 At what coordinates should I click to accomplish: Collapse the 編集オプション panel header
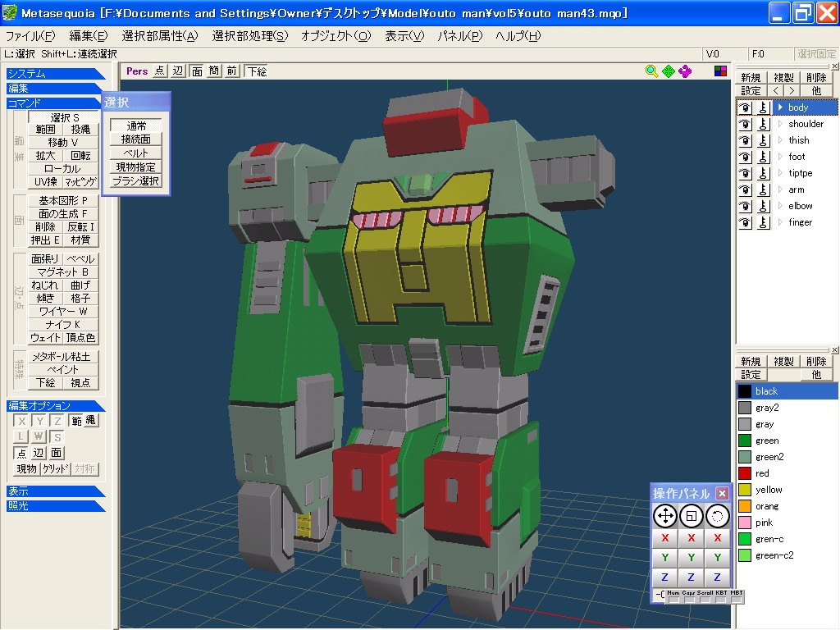coord(56,405)
